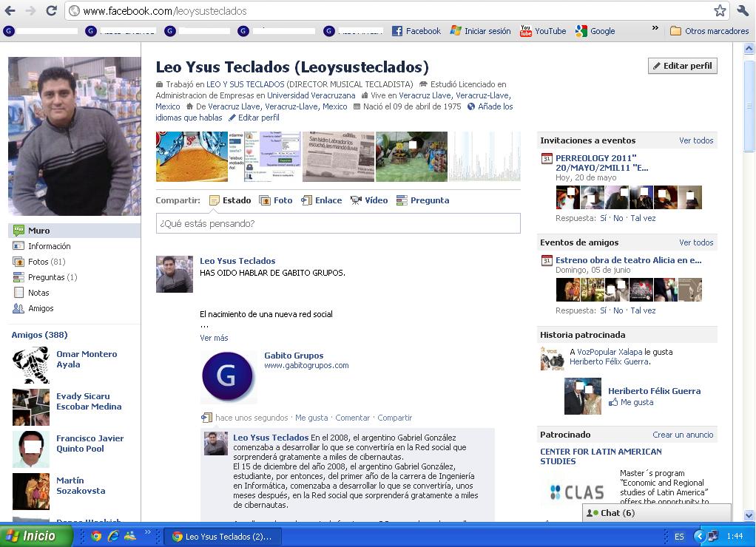Click Gabito Grupos G logo
This screenshot has width=756, height=547.
[227, 376]
